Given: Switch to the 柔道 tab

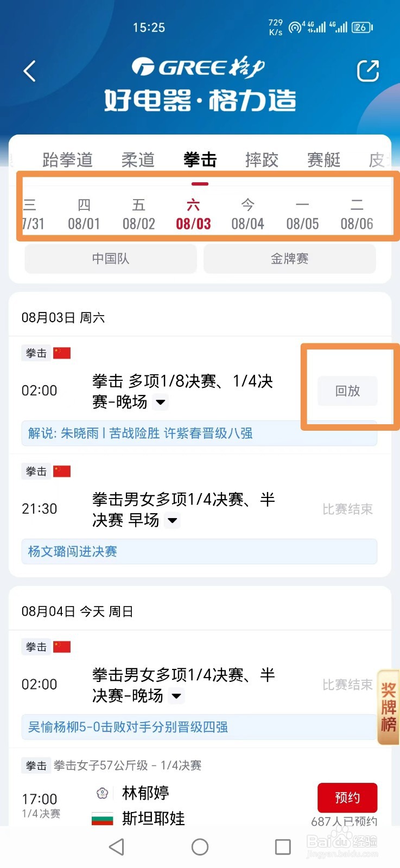Looking at the screenshot, I should [138, 160].
